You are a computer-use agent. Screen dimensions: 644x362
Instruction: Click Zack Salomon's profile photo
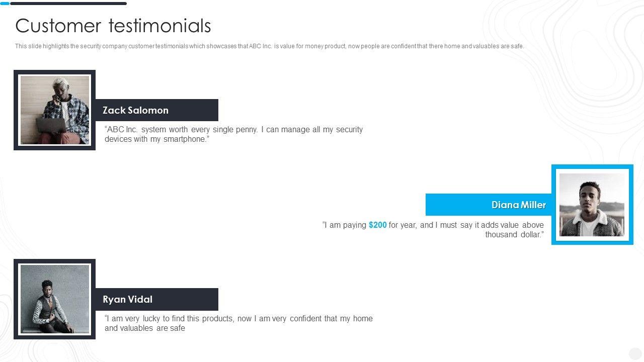tap(54, 110)
